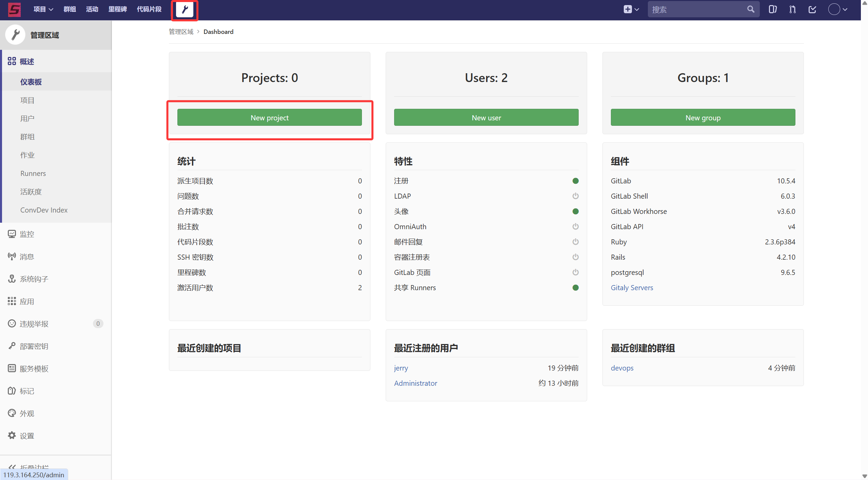Click the 监控 monitor icon
868x480 pixels.
(x=12, y=234)
